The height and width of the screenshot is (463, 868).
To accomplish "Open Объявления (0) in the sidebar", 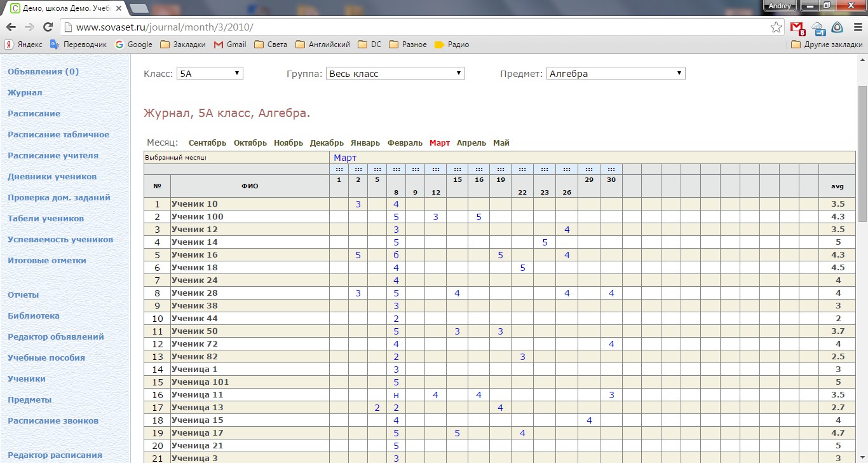I will tap(43, 72).
